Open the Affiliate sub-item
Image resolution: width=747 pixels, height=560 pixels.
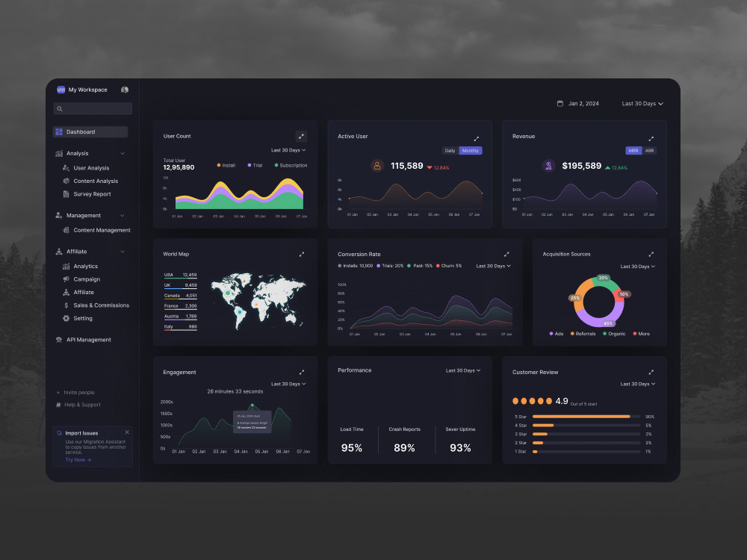[84, 293]
